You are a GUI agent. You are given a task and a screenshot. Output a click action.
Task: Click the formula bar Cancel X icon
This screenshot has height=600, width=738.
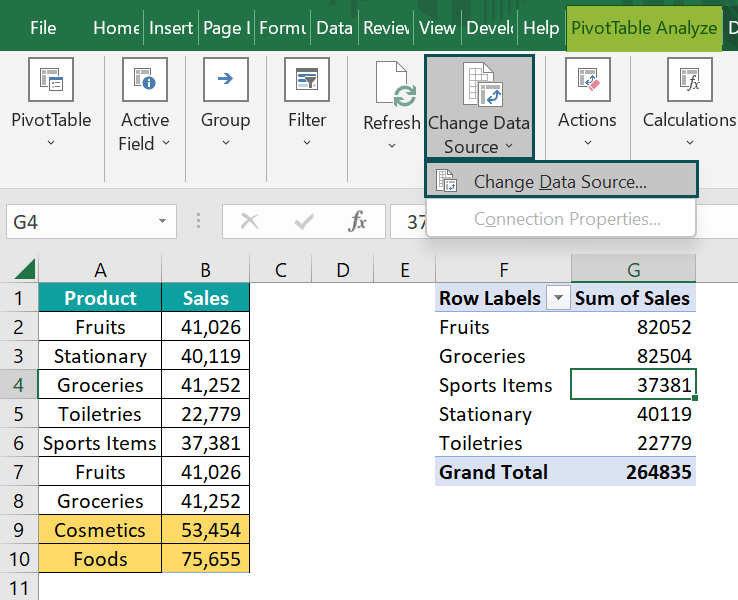click(249, 221)
